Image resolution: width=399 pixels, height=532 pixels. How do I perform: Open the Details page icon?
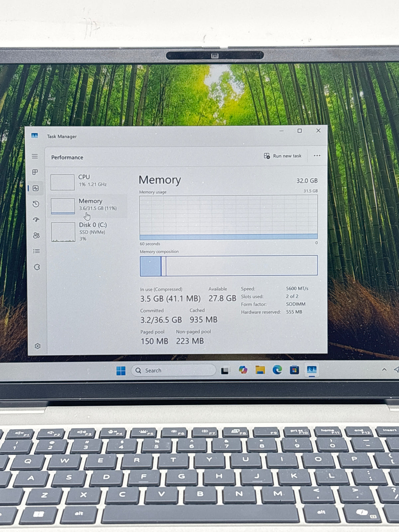coord(37,251)
